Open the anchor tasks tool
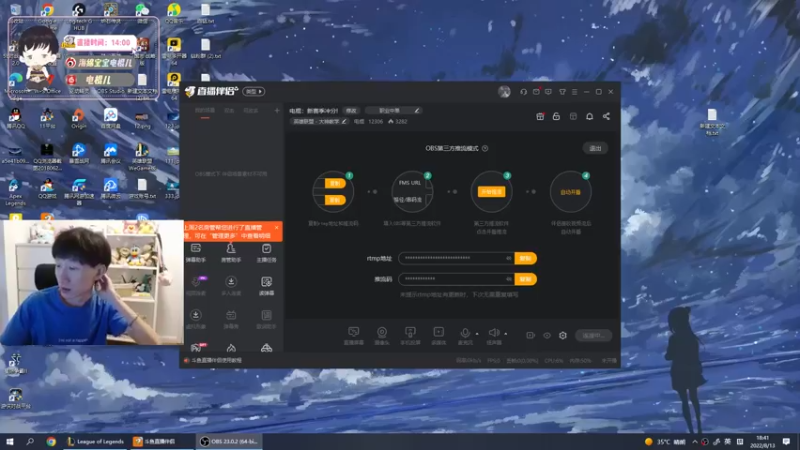 pos(266,253)
